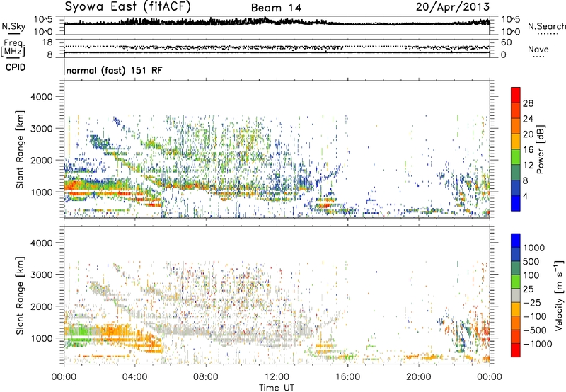566x392 pixels.
Task: Click the 'N.Sky' legend label
Action: coord(13,26)
